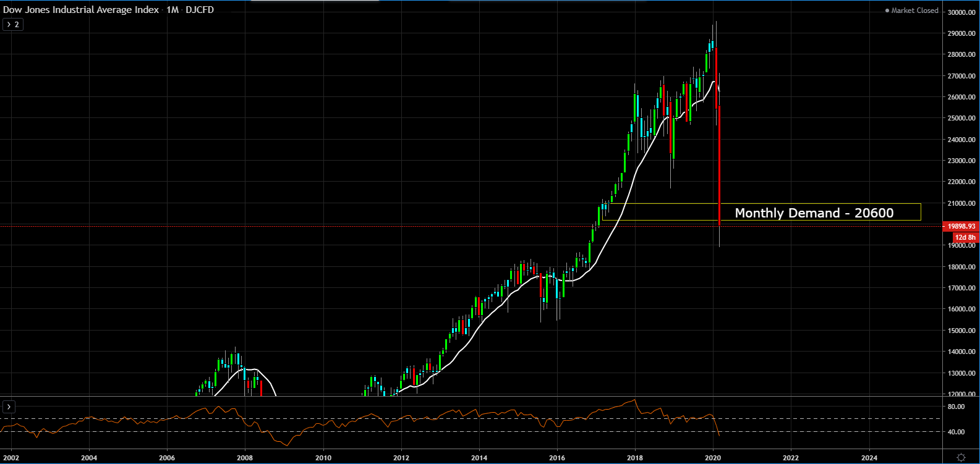Screen dimensions: 980x464
Task: Click the 2002 time axis label
Action: point(11,458)
